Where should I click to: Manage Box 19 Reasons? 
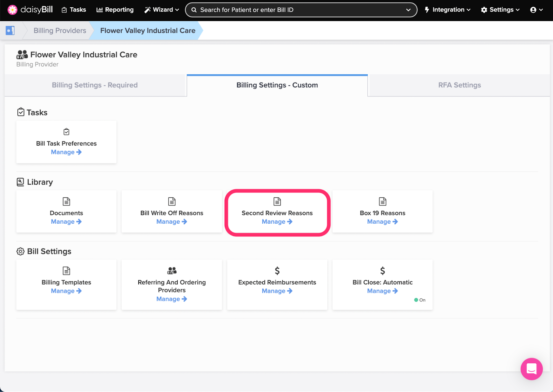[383, 222]
